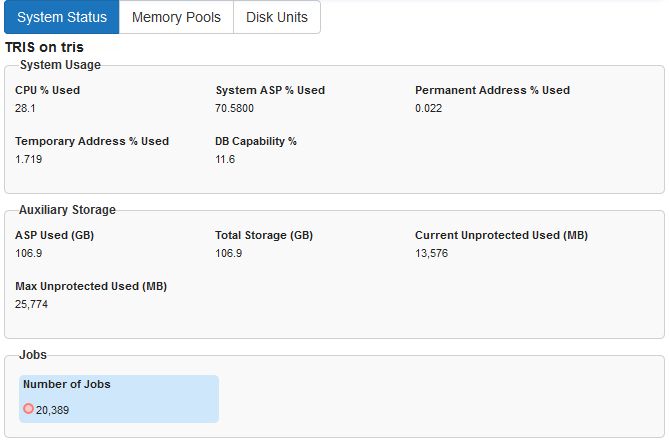Click the System ASP % Used label

[270, 90]
